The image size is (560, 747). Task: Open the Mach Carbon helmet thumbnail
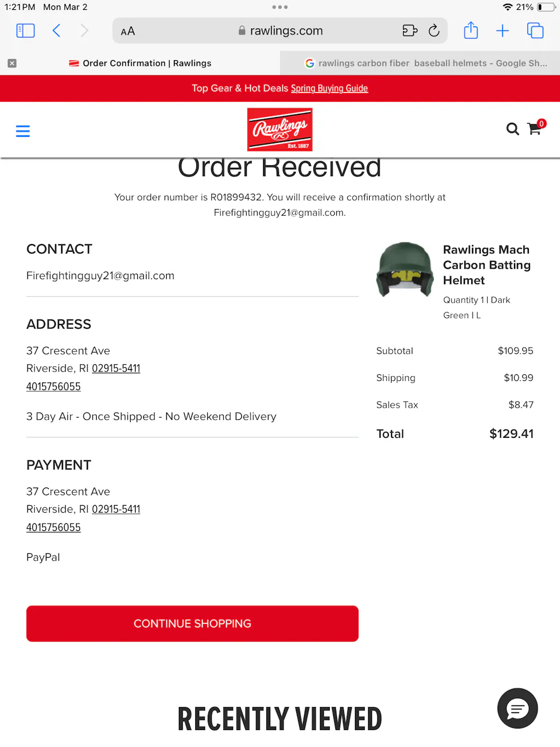point(405,270)
